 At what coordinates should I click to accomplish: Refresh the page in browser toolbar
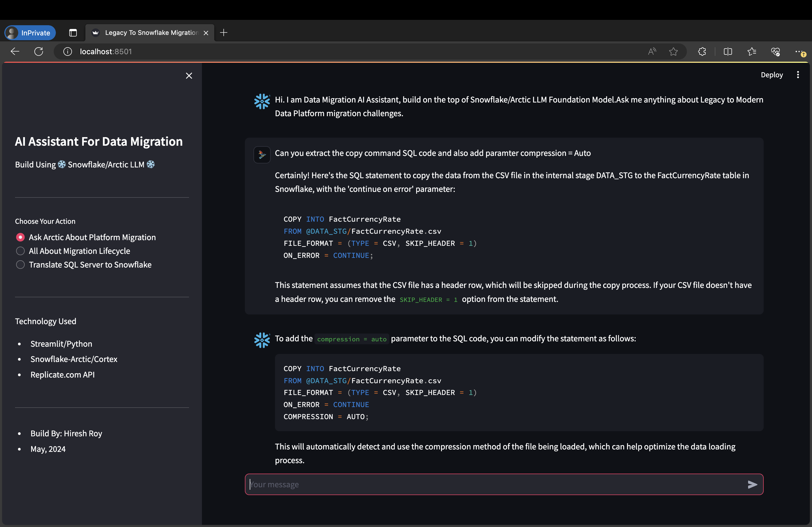click(39, 52)
